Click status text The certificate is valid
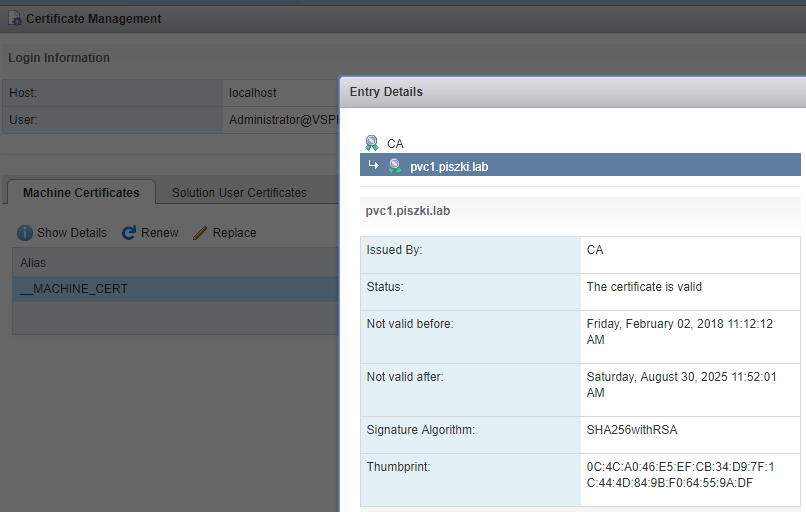 (x=644, y=287)
